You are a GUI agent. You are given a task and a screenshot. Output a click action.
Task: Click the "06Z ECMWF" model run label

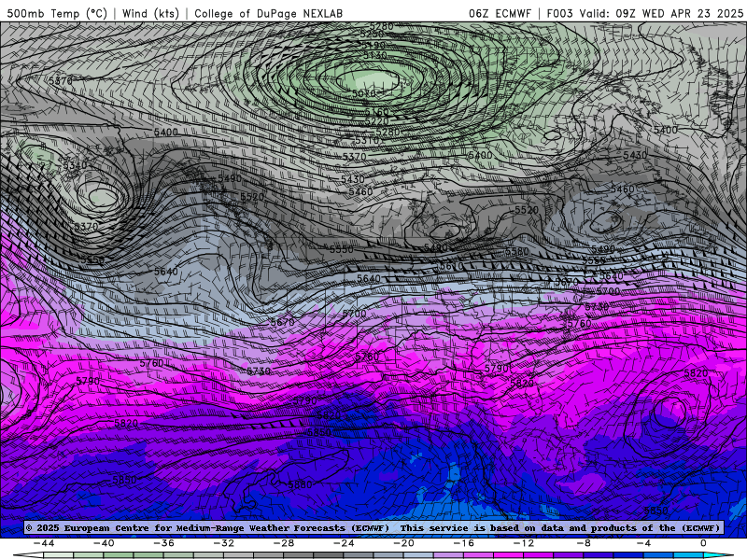[x=500, y=13]
